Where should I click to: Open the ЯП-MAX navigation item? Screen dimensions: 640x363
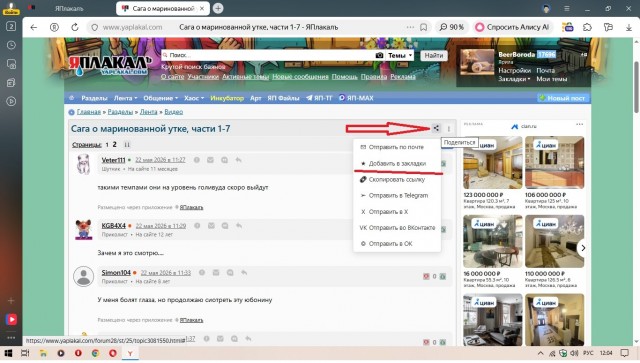click(x=356, y=98)
